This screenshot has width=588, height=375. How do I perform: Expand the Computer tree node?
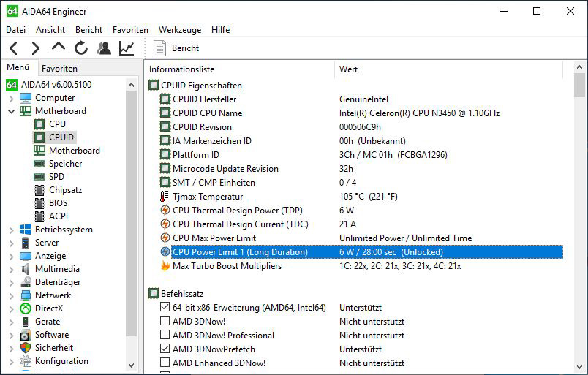[11, 98]
